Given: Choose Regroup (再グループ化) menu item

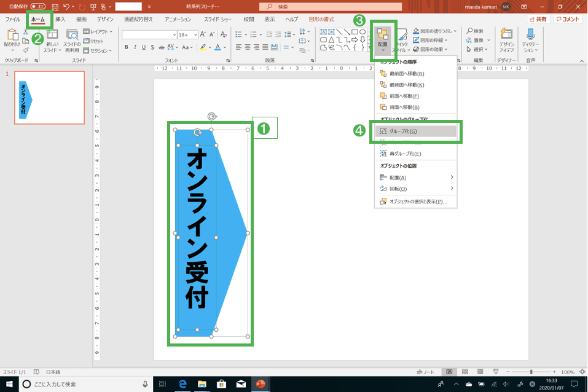Looking at the screenshot, I should 416,154.
